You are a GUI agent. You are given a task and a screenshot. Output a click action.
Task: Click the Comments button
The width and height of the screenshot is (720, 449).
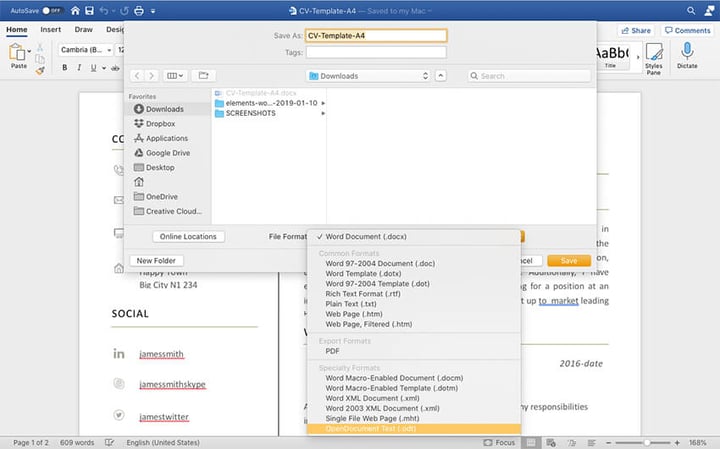(687, 30)
